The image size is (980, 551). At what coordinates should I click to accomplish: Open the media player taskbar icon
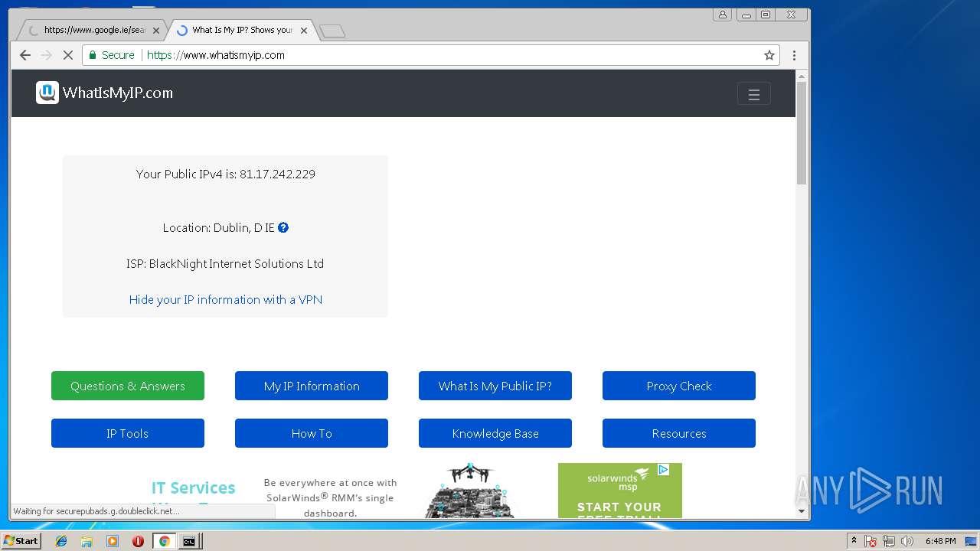pyautogui.click(x=113, y=541)
